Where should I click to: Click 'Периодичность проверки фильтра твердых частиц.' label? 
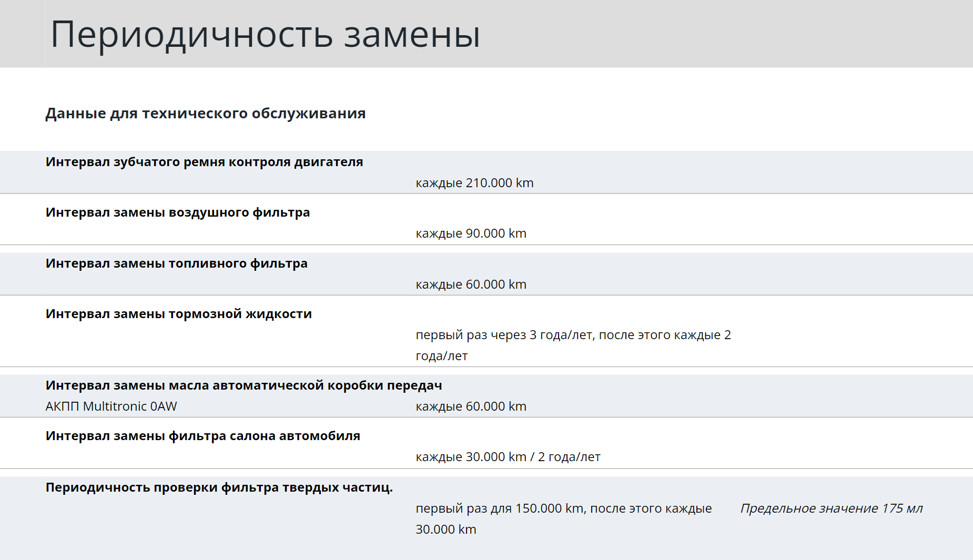[219, 487]
